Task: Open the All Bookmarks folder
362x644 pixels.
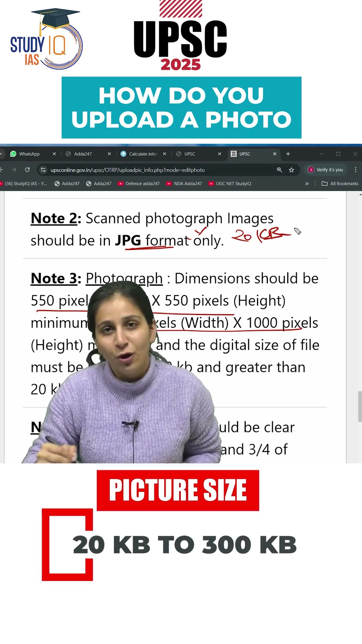Action: 340,183
